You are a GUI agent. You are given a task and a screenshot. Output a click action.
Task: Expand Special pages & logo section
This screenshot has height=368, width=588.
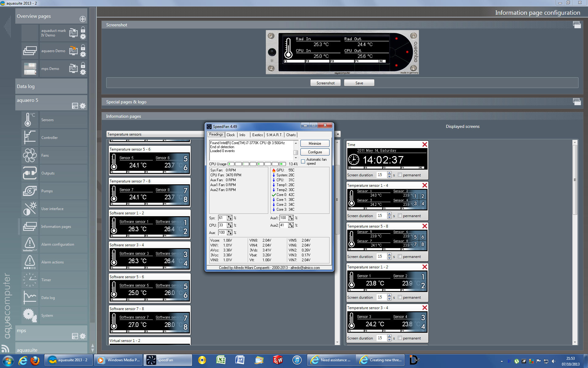point(577,102)
